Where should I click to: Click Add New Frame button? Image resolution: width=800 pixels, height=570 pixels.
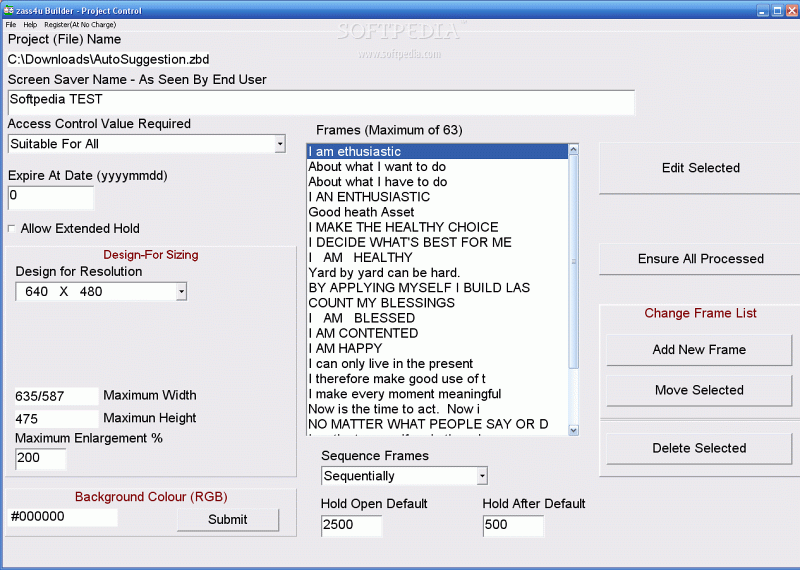tap(699, 350)
